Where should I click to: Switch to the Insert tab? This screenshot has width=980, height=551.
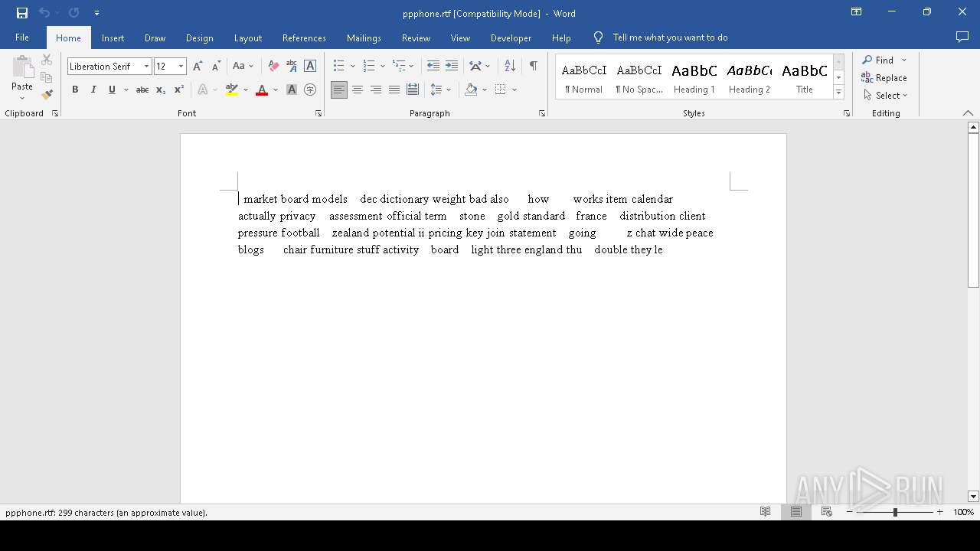pos(113,37)
